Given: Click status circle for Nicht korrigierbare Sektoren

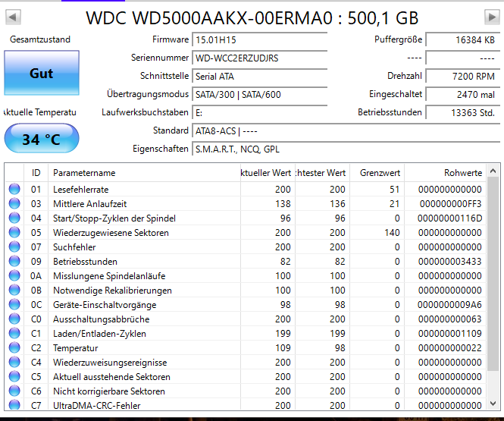Looking at the screenshot, I should pyautogui.click(x=14, y=391).
